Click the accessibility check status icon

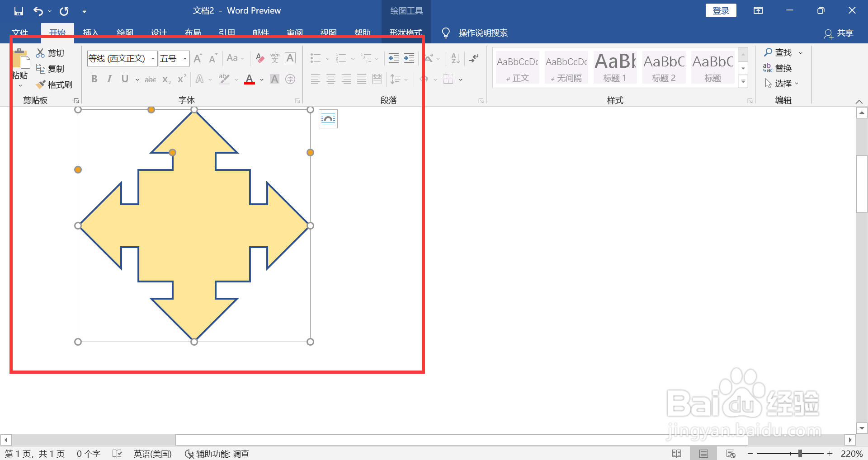[217, 454]
